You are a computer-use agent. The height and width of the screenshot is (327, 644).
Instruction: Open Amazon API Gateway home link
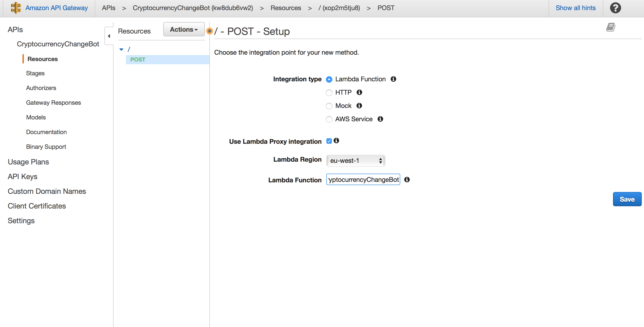click(56, 8)
